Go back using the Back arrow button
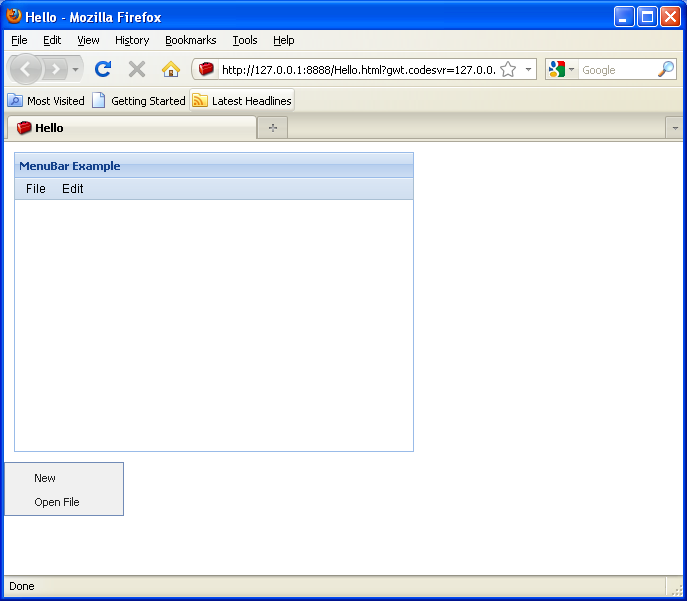The width and height of the screenshot is (687, 601). click(x=25, y=69)
